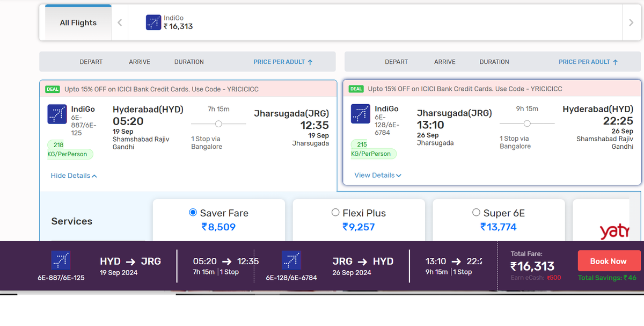Image resolution: width=644 pixels, height=326 pixels.
Task: Click the ₹9,257 Flexi Plus price
Action: (x=358, y=227)
